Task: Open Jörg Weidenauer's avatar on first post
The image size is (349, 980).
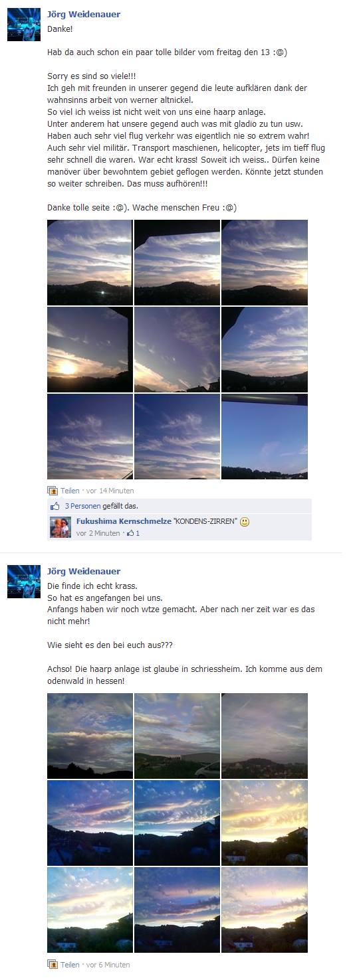Action: pyautogui.click(x=24, y=25)
